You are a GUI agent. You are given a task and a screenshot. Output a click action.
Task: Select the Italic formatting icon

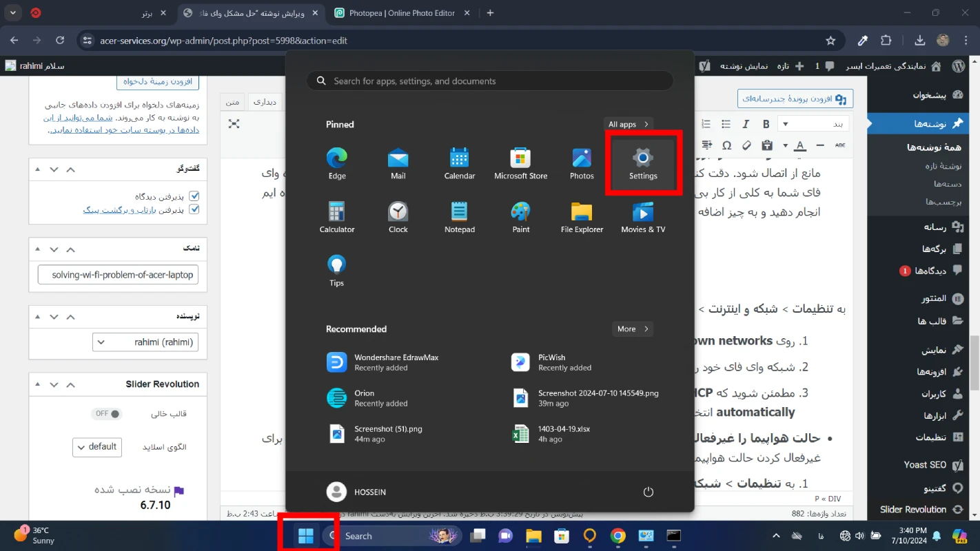(x=746, y=124)
